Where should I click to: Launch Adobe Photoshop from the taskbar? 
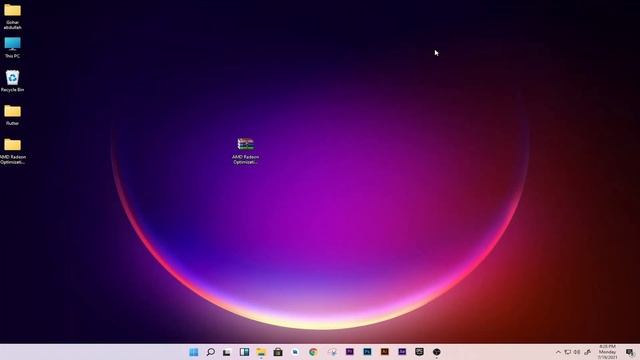click(367, 351)
